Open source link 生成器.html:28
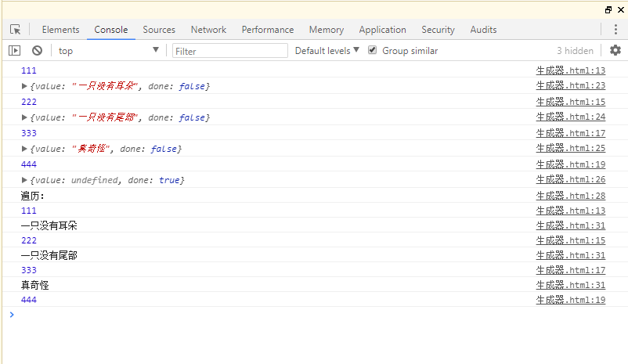Viewport: 628px width, 364px height. click(x=570, y=196)
